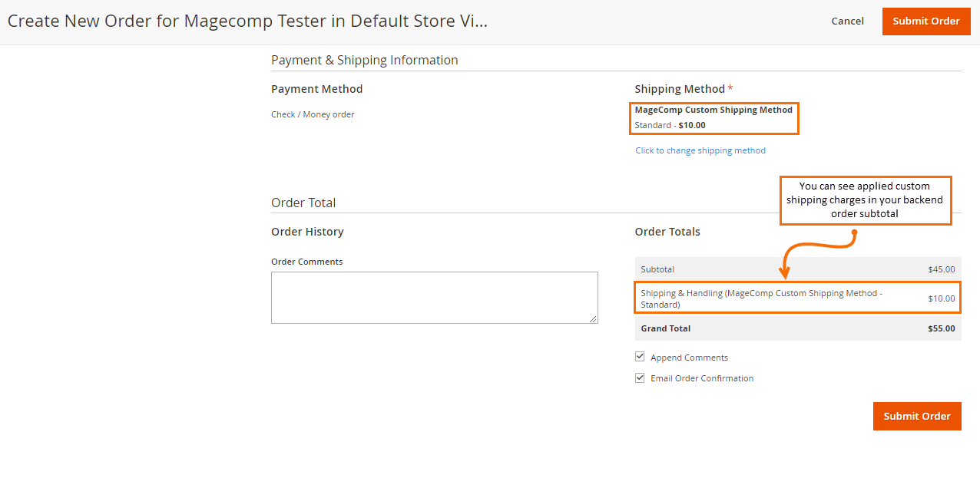
Task: Click the Payment & Shipping Information heading
Action: pos(364,60)
